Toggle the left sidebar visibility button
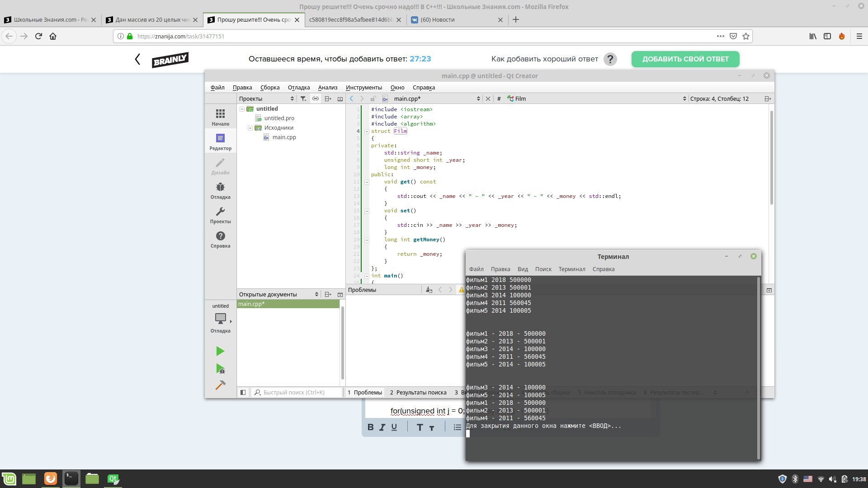868x488 pixels. pos(243,392)
